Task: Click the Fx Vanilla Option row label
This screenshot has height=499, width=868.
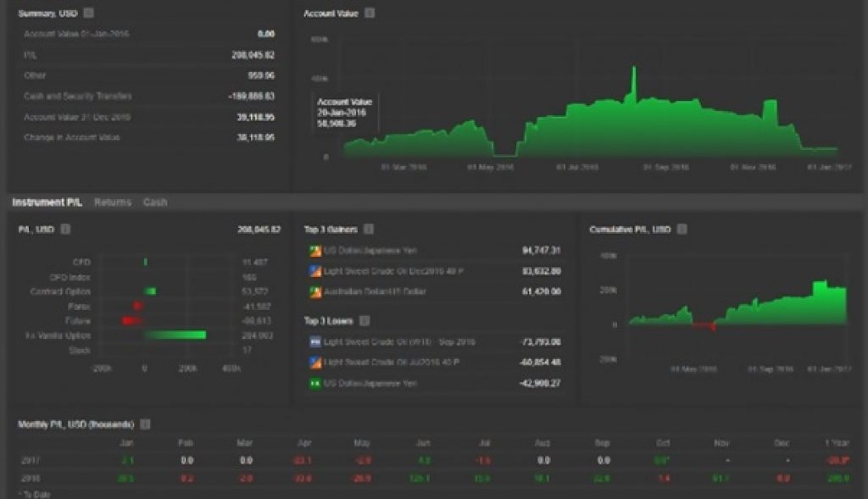Action: tap(58, 335)
